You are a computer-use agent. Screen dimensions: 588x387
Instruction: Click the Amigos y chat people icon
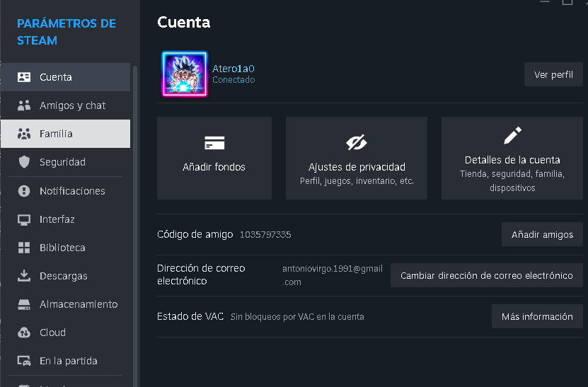tap(24, 105)
